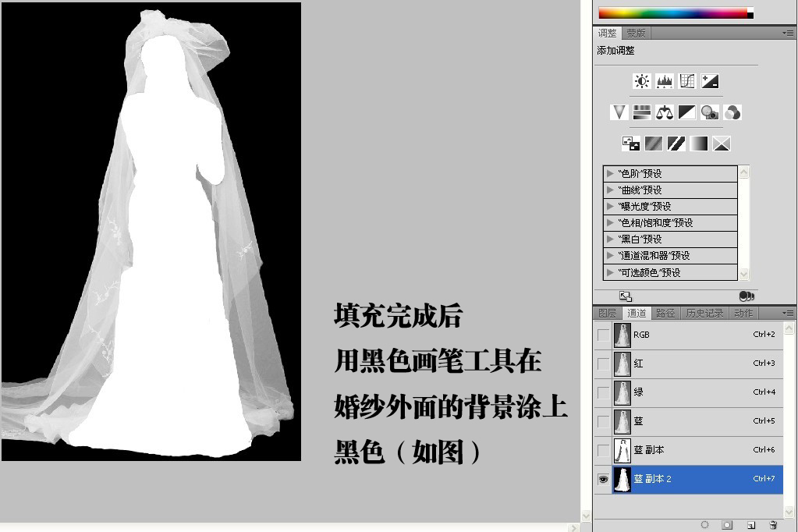Click the Ctrl+6 shortcut label
This screenshot has width=798, height=532.
764,450
